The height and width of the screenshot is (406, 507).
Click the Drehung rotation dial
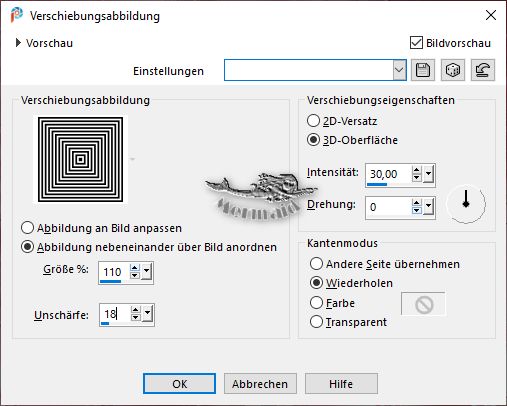(466, 204)
